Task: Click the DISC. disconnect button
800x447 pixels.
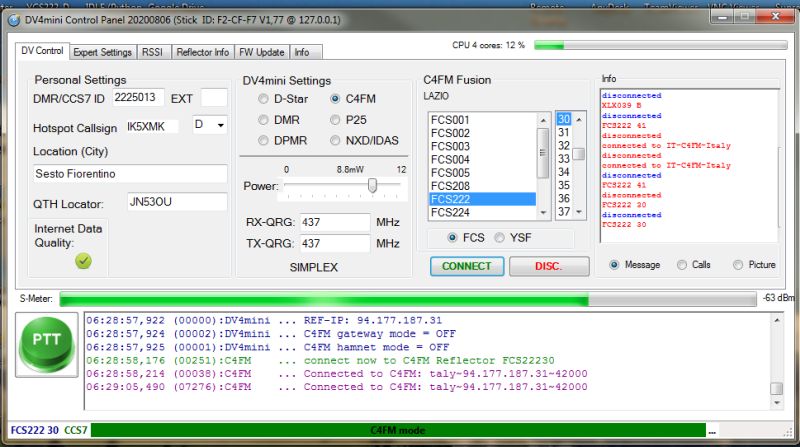Action: pyautogui.click(x=549, y=266)
